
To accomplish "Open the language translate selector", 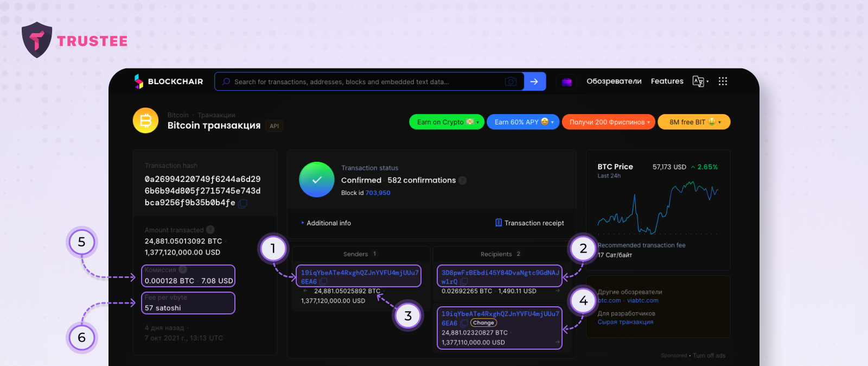I will pyautogui.click(x=700, y=81).
